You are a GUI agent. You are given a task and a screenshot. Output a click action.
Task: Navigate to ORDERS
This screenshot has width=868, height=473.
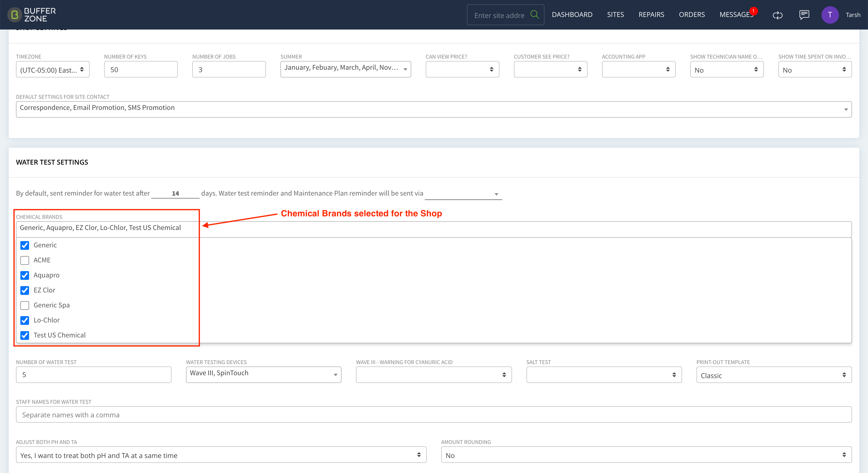pos(691,15)
